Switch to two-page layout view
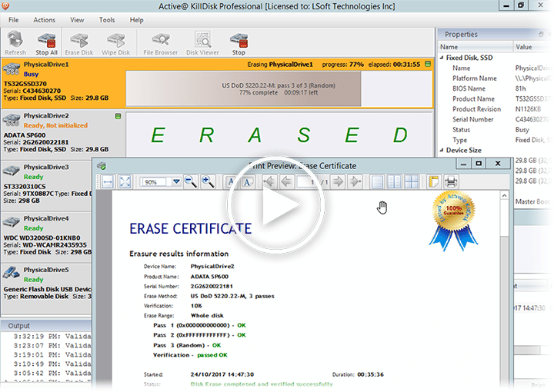Viewport: 554px width, 392px height. [394, 182]
